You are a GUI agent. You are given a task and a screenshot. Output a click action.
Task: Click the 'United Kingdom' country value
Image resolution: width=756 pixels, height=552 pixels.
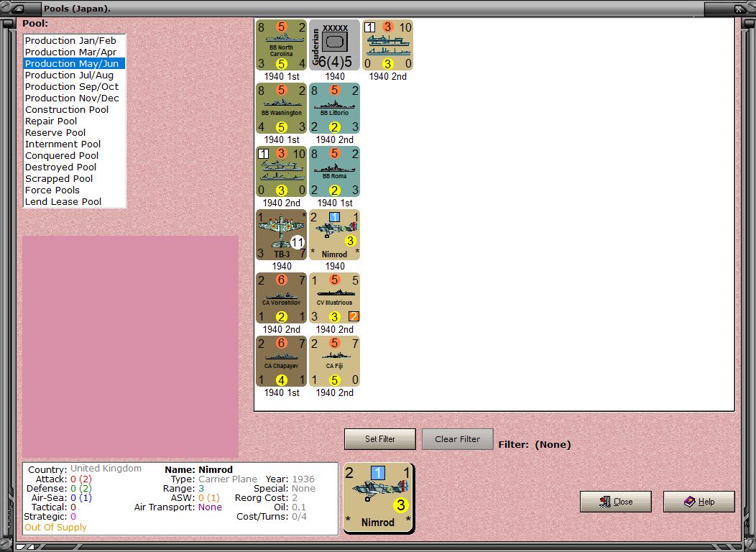coord(106,469)
